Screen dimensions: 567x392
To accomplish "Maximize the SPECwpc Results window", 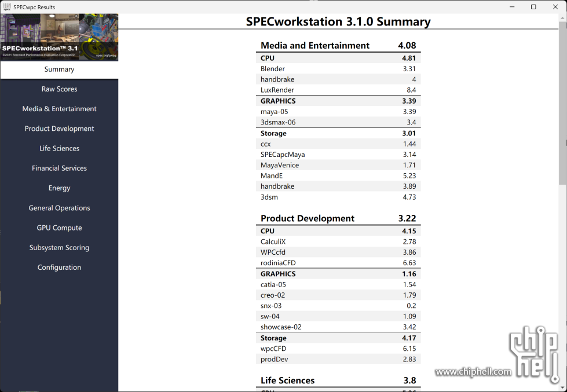I will 533,7.
